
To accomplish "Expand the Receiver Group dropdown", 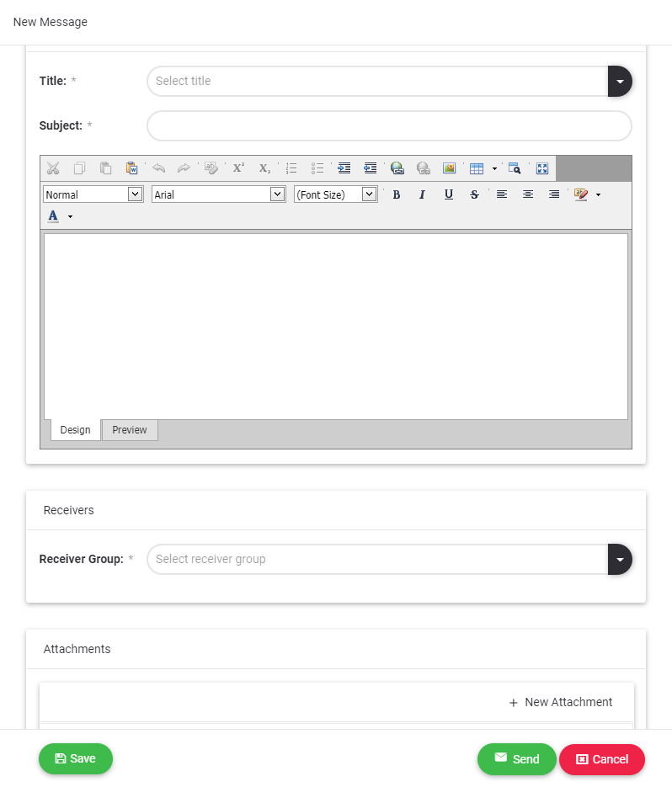I will [x=620, y=560].
